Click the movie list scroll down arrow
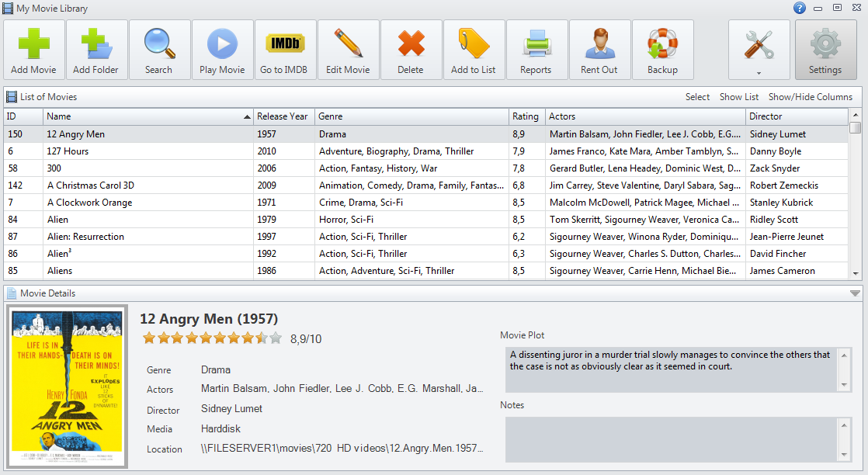The image size is (868, 475). tap(856, 273)
